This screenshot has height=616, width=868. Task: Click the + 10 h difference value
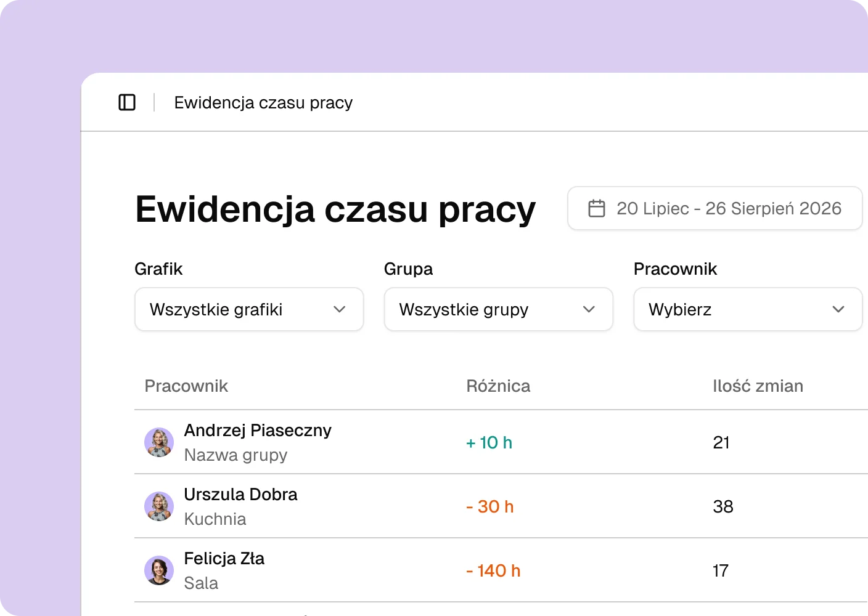489,442
